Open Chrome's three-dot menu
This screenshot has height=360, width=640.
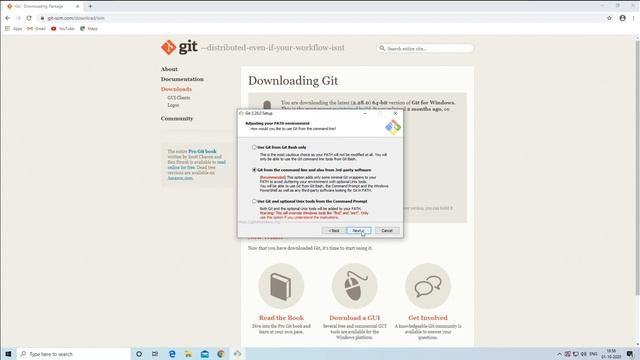[633, 18]
